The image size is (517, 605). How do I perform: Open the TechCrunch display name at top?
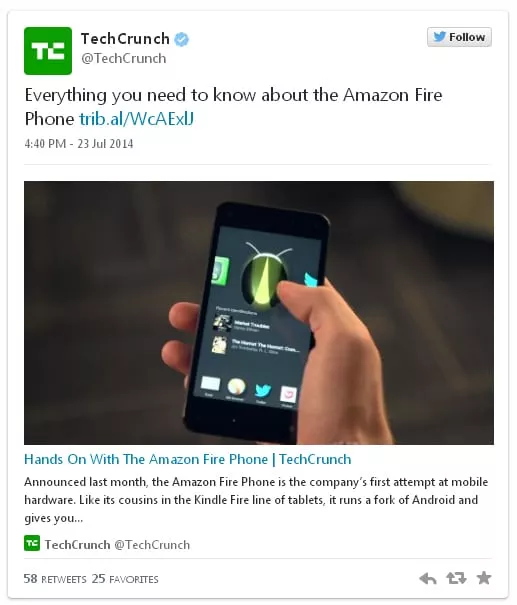coord(125,39)
